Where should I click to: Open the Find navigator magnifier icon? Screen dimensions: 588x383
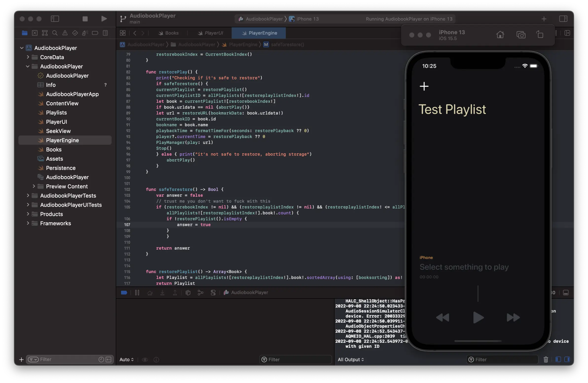(55, 33)
